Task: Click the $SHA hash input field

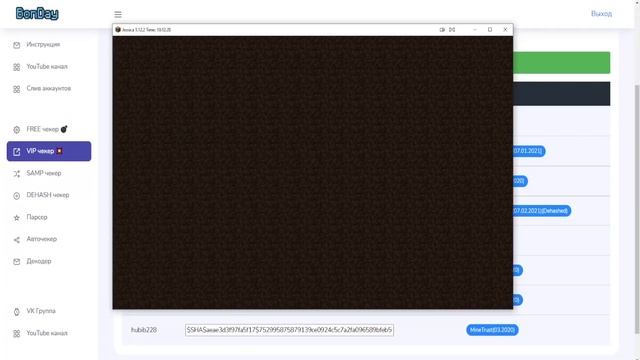Action: 289,330
